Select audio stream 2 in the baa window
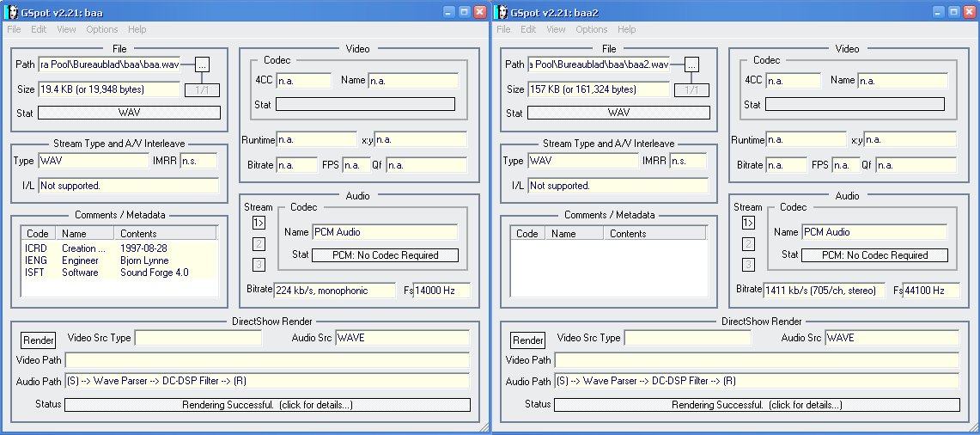Viewport: 980px width, 435px height. 259,244
